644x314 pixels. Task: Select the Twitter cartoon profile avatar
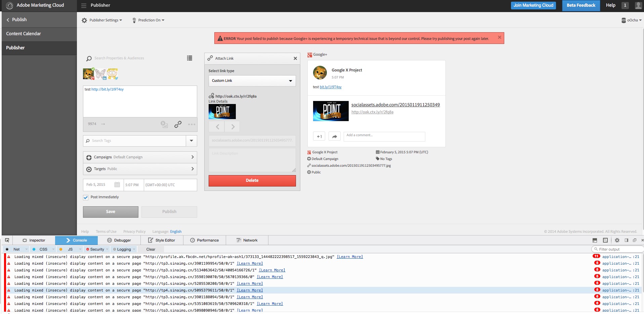(113, 74)
